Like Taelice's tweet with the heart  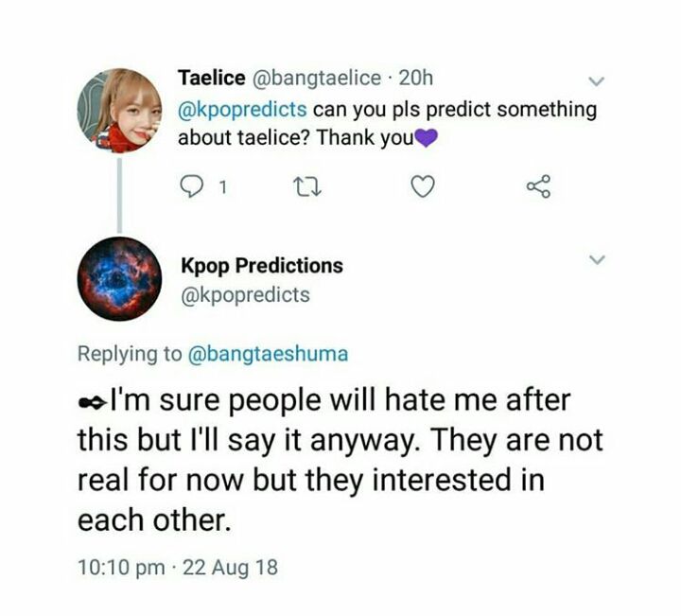coord(422,189)
